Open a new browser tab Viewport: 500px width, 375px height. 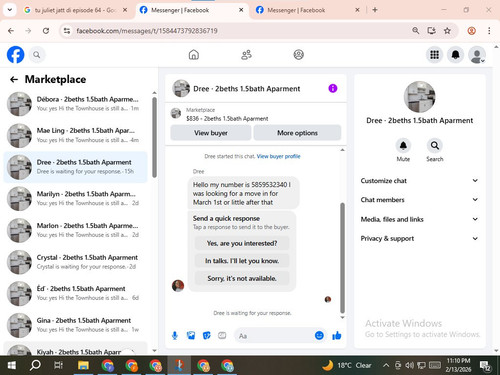point(375,10)
